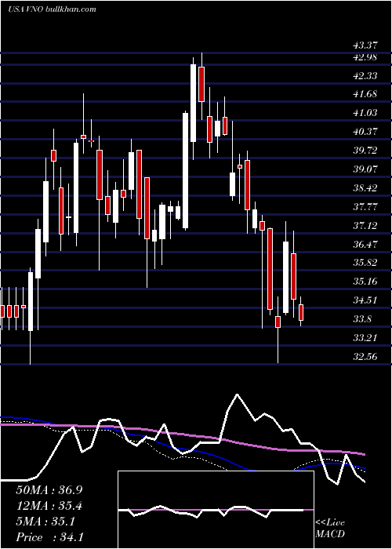The height and width of the screenshot is (549, 392).
Task: Click the Price : 34.1 readout
Action: [x=49, y=537]
